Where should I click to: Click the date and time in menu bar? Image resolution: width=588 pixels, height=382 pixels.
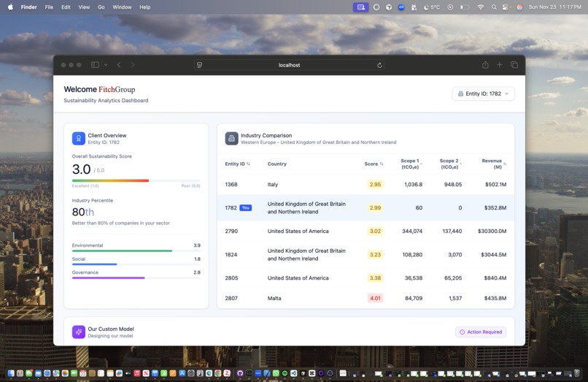554,7
